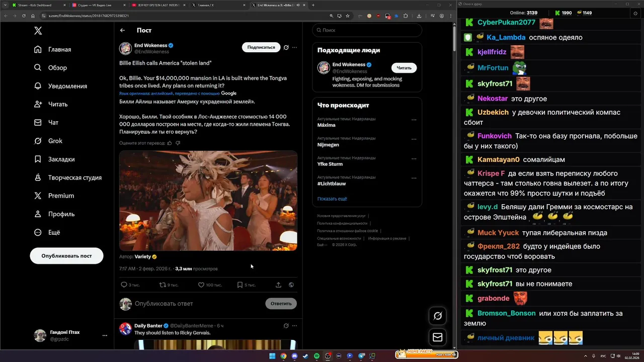The width and height of the screenshot is (644, 362).
Task: Click the browser address bar URL
Action: click(x=89, y=16)
